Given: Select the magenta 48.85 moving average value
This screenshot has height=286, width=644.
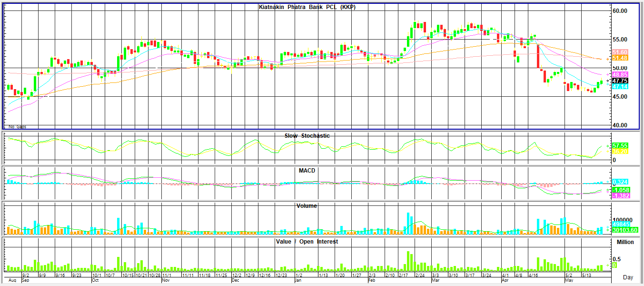Looking at the screenshot, I should pyautogui.click(x=620, y=75).
